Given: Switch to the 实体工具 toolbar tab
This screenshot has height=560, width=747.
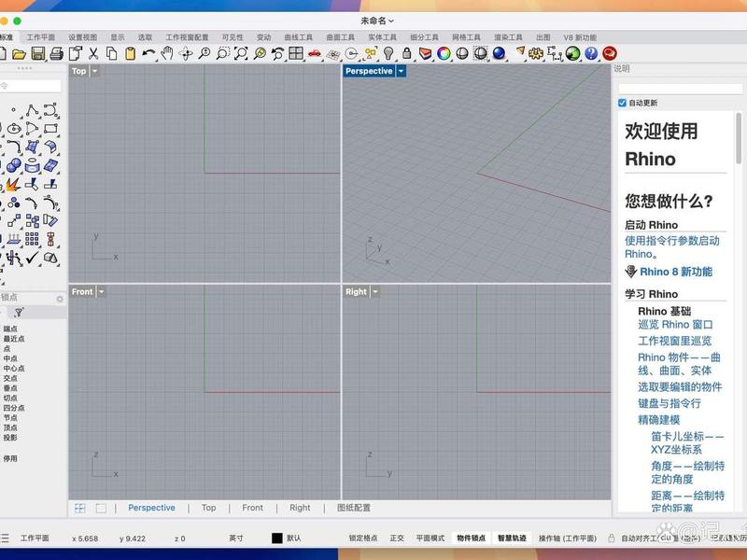Looking at the screenshot, I should coord(382,37).
